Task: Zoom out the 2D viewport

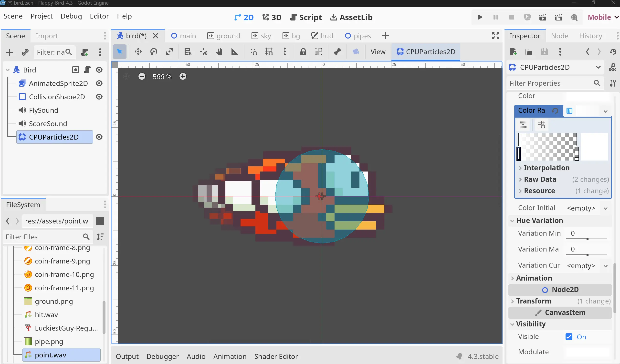Action: tap(142, 76)
